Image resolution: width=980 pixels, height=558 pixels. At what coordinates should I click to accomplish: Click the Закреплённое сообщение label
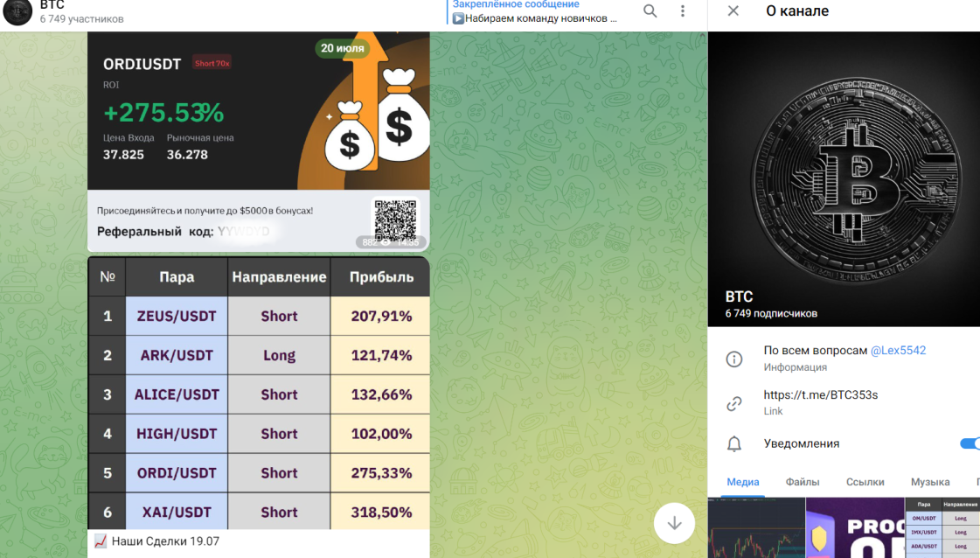pos(516,4)
